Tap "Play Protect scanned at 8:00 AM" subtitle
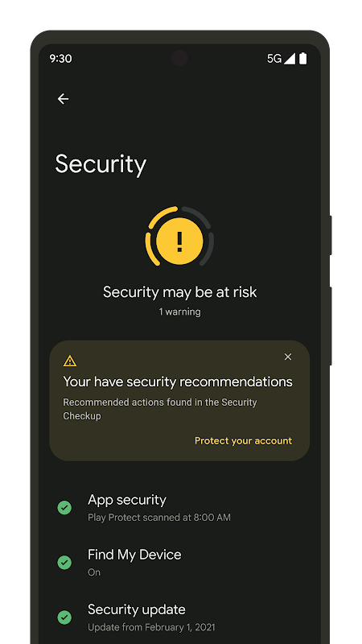This screenshot has height=644, width=362. point(159,518)
